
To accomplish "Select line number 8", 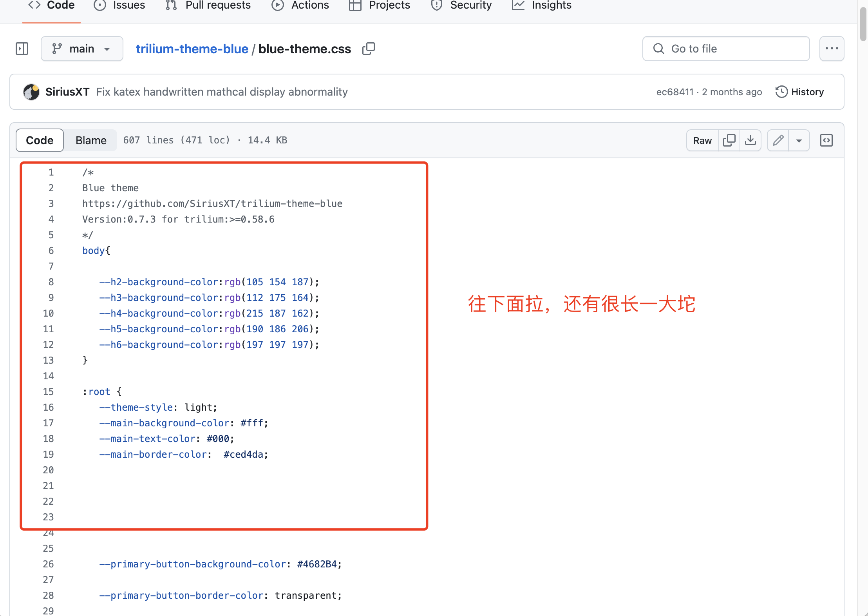I will coord(51,282).
